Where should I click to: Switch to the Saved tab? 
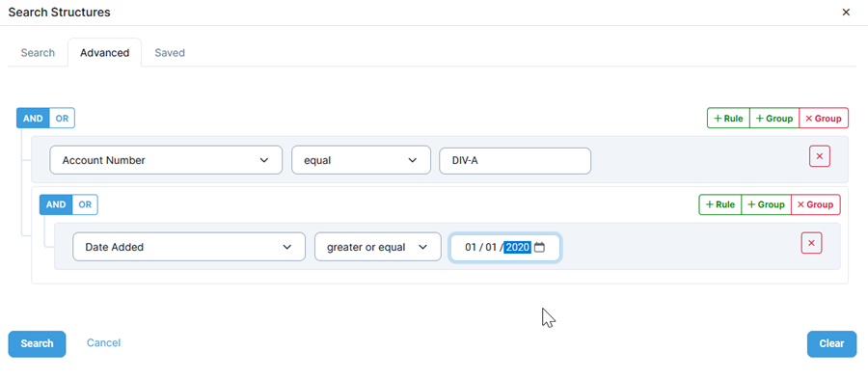click(x=170, y=53)
